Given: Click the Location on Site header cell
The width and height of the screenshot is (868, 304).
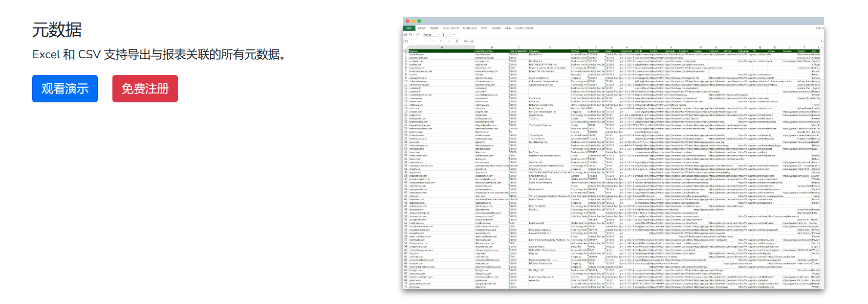Looking at the screenshot, I should pyautogui.click(x=492, y=51).
